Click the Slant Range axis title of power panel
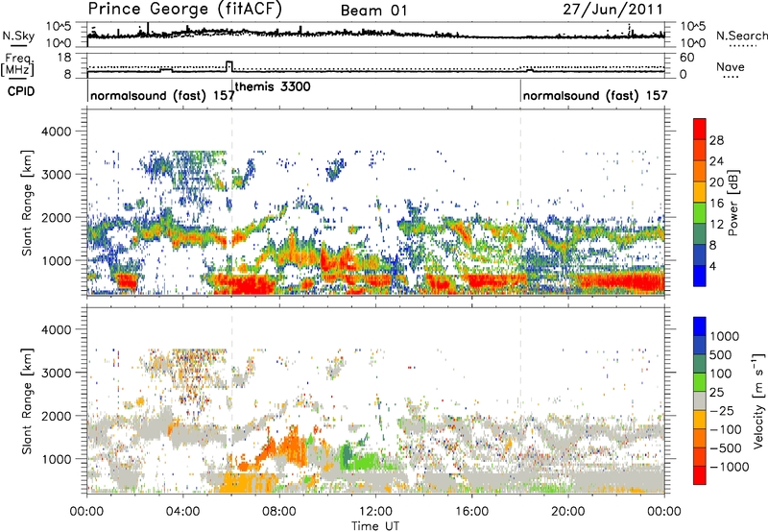 coord(27,203)
